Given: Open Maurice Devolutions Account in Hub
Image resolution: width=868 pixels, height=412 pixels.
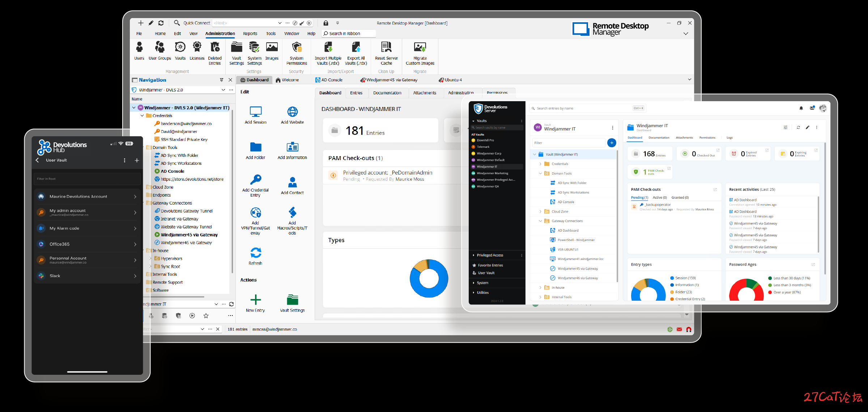Looking at the screenshot, I should [x=87, y=197].
